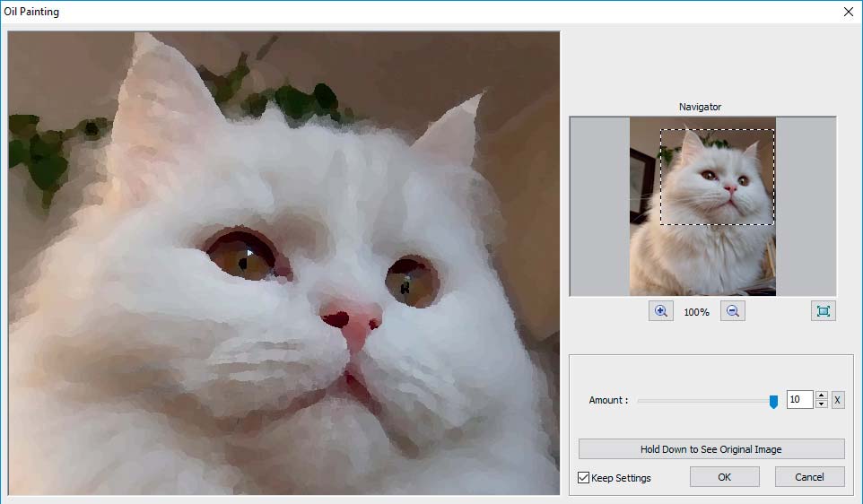Screen dimensions: 863x504
Task: Click the zoom out magnifier icon
Action: (733, 311)
